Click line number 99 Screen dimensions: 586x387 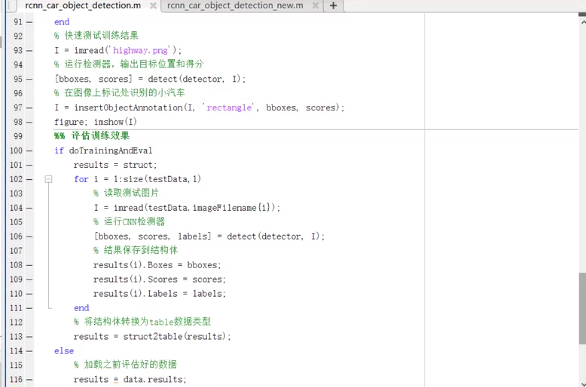point(18,136)
